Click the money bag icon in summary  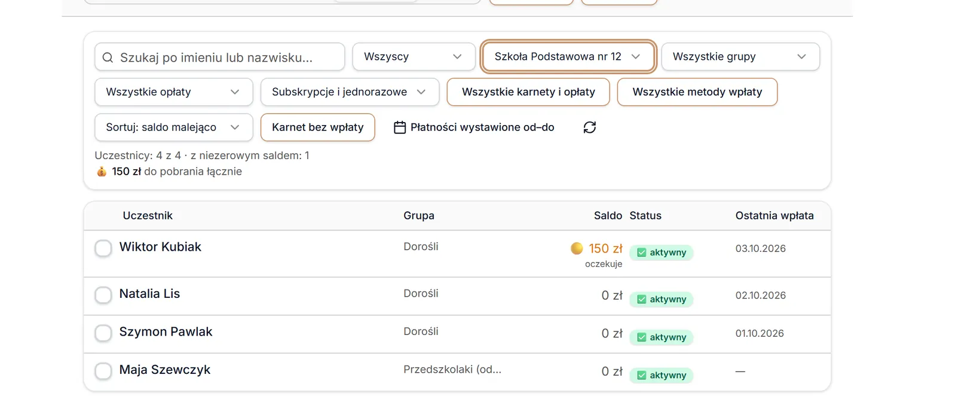102,172
